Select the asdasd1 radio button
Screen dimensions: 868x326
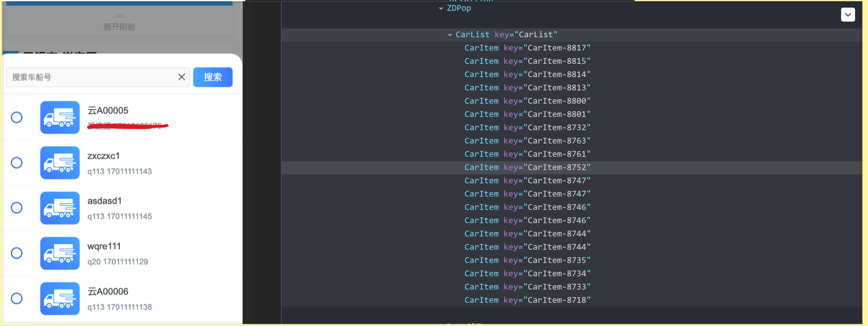tap(17, 208)
